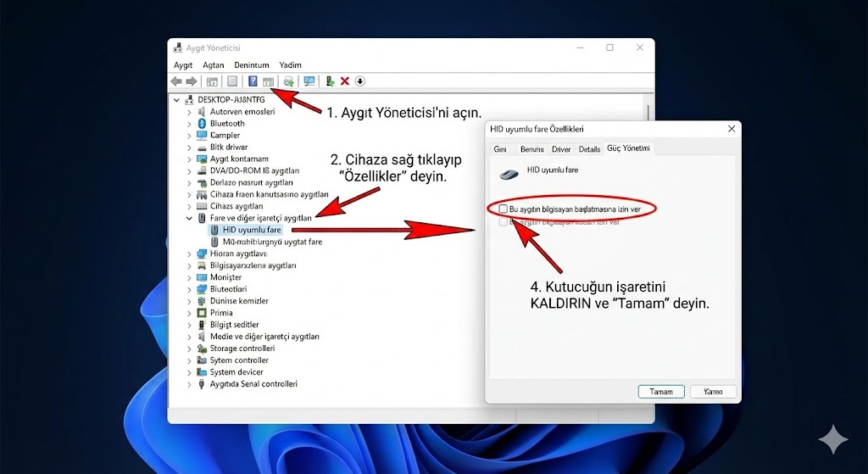Image resolution: width=868 pixels, height=474 pixels.
Task: Click the keyboard icon beside Cihazs aygıtları
Action: point(202,206)
